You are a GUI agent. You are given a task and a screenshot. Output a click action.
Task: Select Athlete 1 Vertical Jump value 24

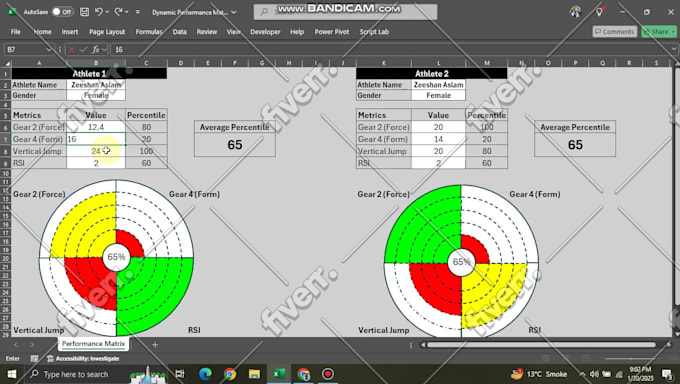pyautogui.click(x=96, y=151)
